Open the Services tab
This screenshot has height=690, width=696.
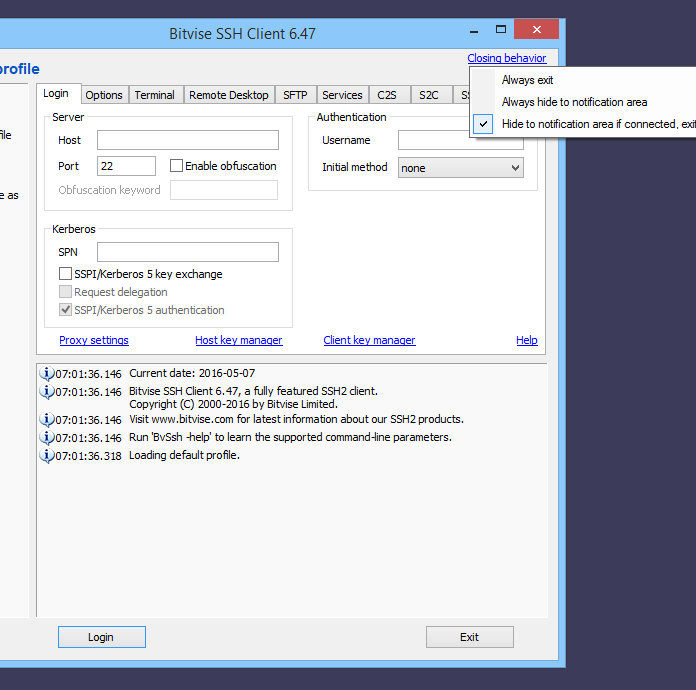pyautogui.click(x=342, y=95)
